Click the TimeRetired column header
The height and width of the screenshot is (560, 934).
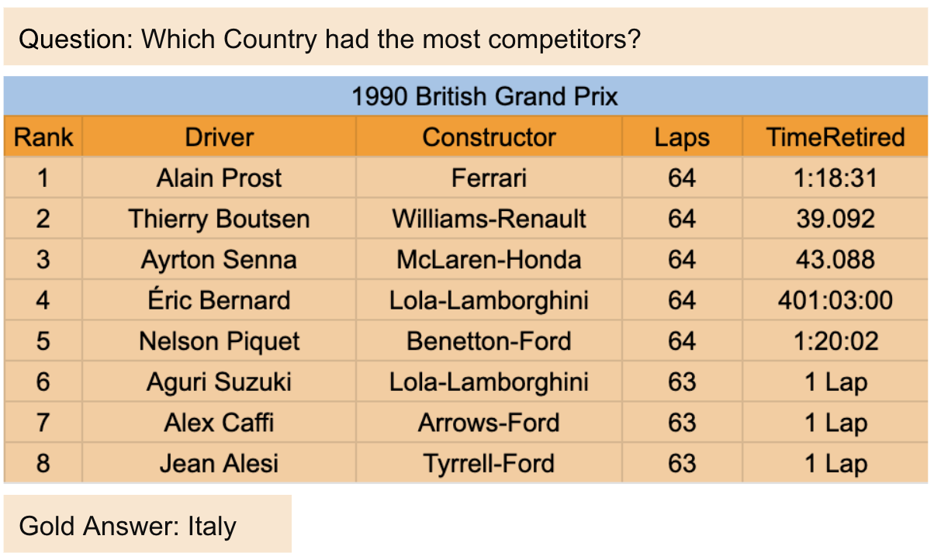coord(835,137)
